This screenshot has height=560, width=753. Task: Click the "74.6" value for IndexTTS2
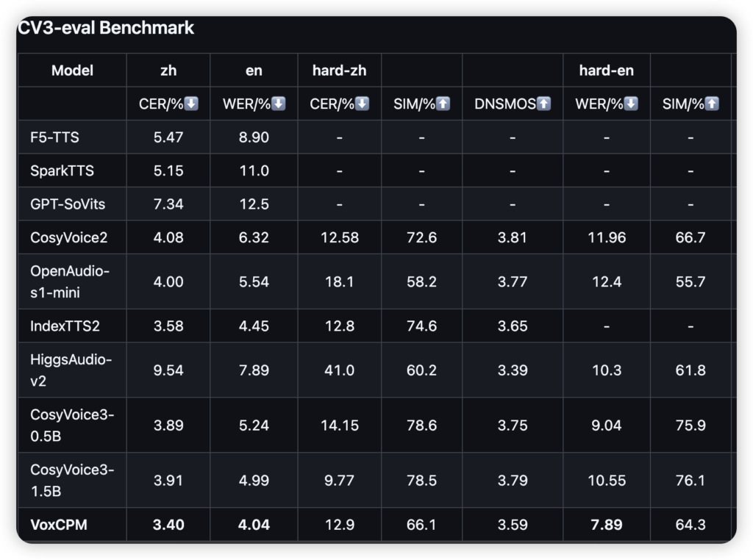pyautogui.click(x=421, y=326)
